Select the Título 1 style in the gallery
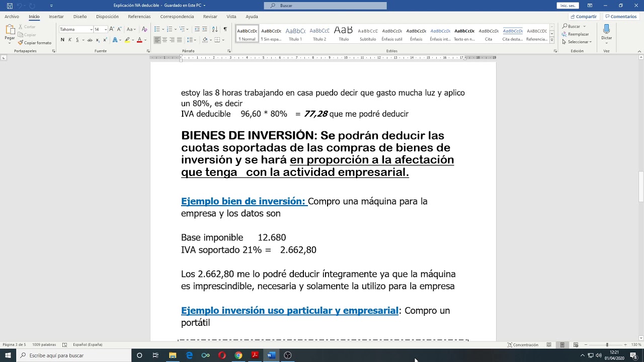Image resolution: width=644 pixels, height=362 pixels. [x=295, y=33]
